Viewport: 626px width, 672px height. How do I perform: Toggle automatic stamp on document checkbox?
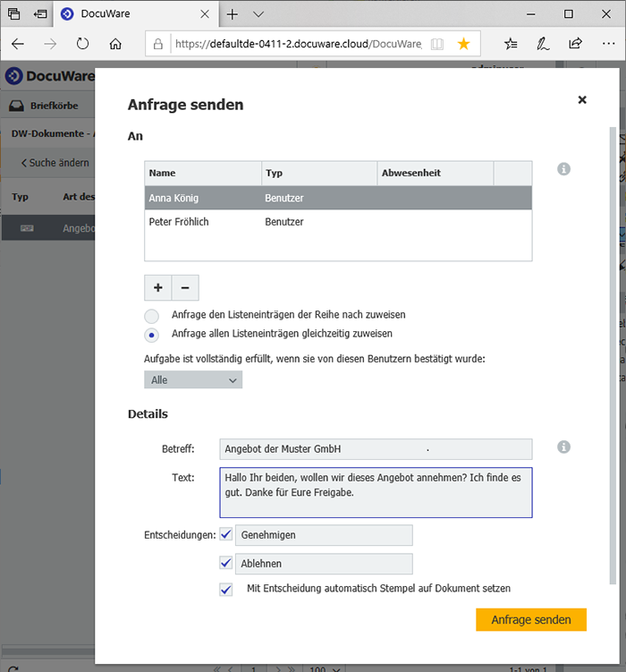[x=225, y=590]
